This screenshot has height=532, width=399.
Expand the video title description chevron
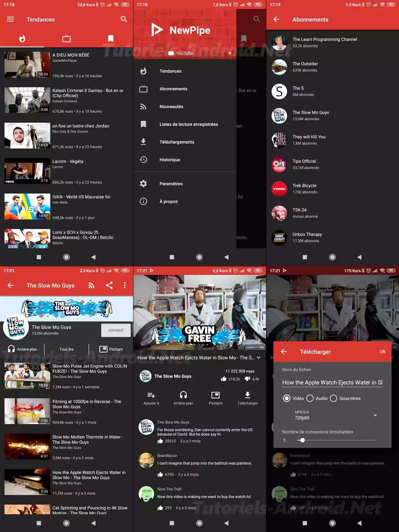259,358
